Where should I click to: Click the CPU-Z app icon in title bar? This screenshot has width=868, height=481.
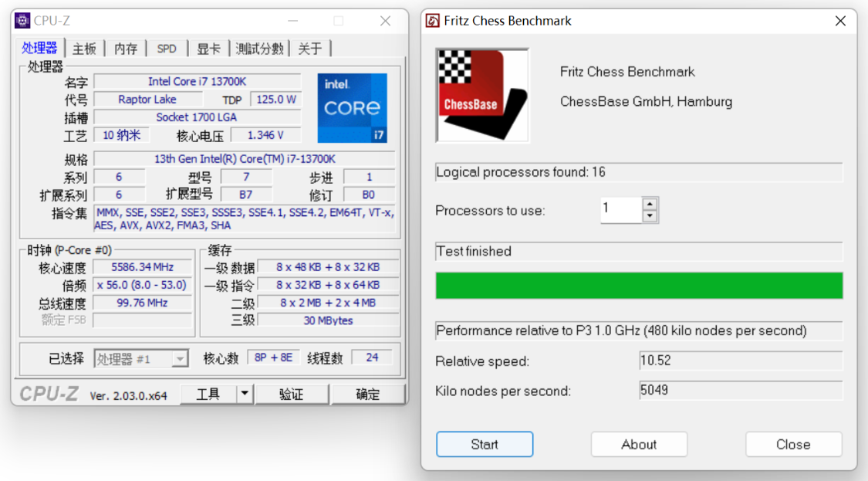[x=22, y=21]
